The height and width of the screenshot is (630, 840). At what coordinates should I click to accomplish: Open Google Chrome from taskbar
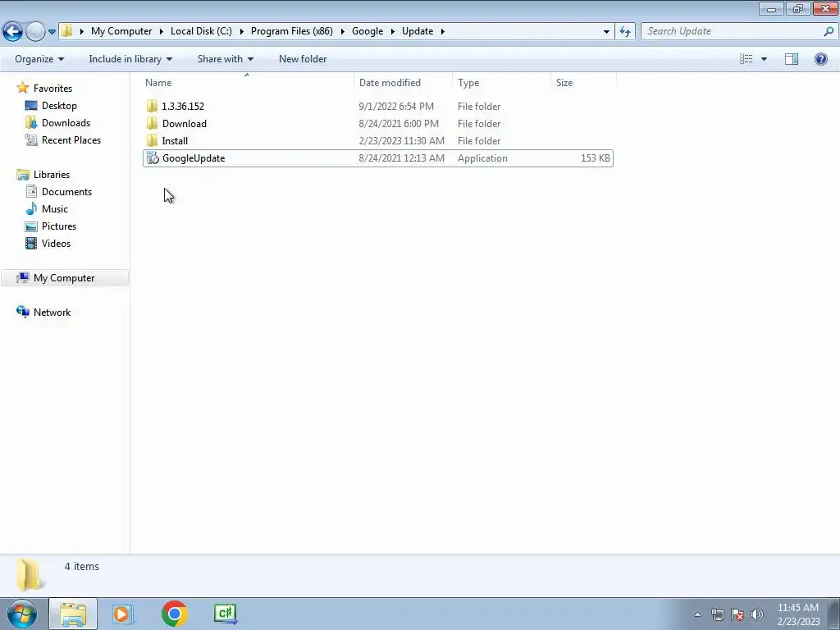tap(174, 614)
